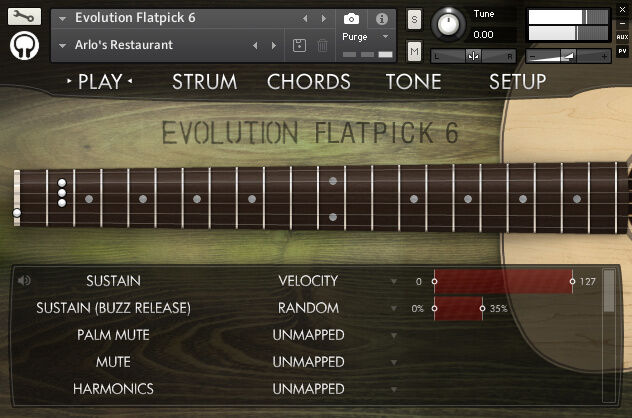The width and height of the screenshot is (632, 418).
Task: Click the red random percentage range bar
Action: pyautogui.click(x=458, y=308)
